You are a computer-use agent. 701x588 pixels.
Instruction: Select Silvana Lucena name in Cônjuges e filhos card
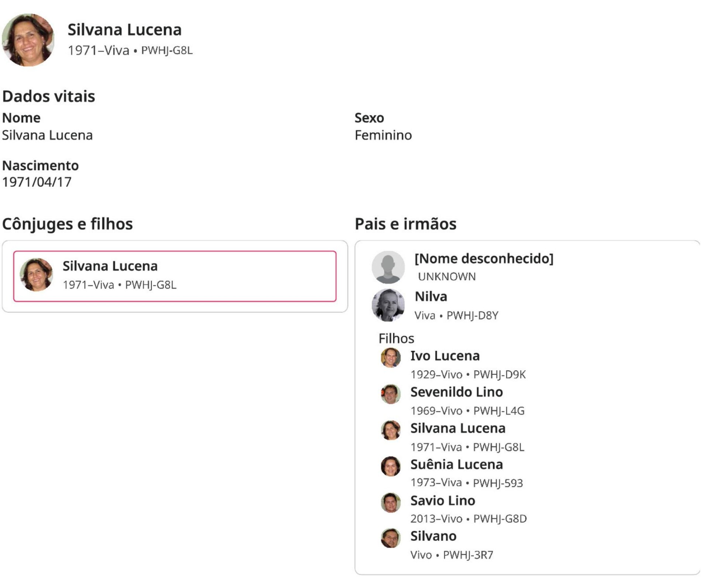110,266
